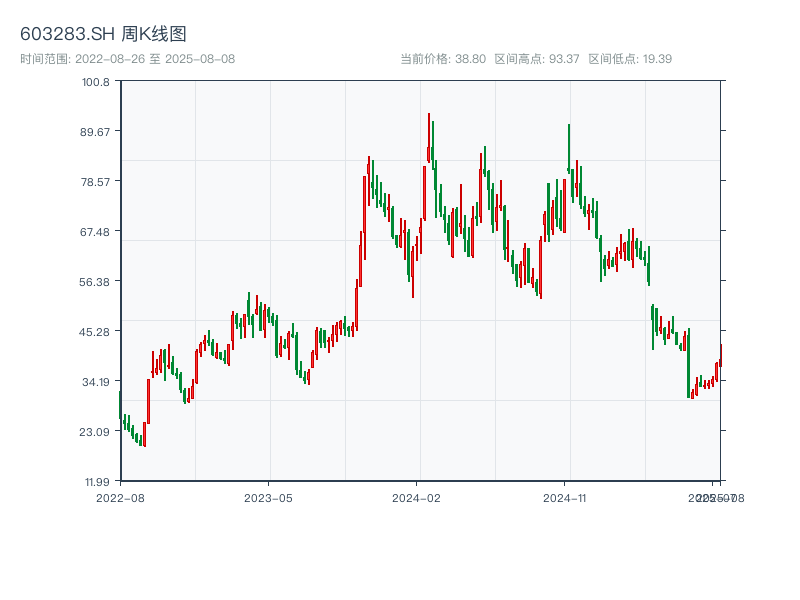Image resolution: width=800 pixels, height=600 pixels.
Task: Select the 45.28 y-axis price label
Action: [96, 331]
